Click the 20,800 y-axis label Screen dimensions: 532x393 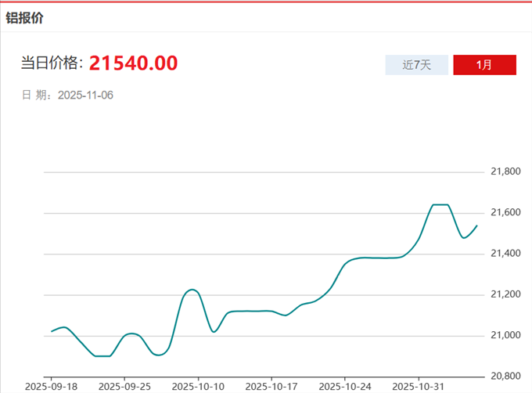[x=505, y=377]
